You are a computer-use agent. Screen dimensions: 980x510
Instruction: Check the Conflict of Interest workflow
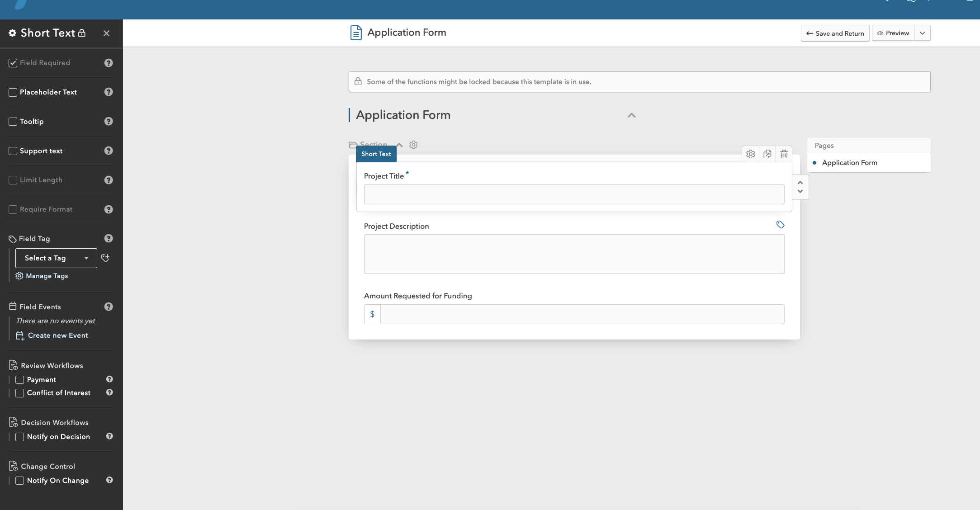(20, 393)
